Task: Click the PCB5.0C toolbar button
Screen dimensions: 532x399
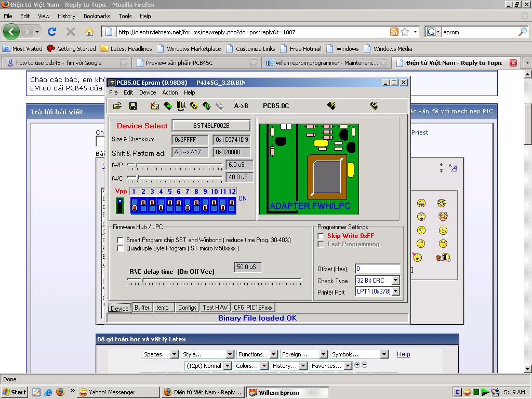Action: click(x=275, y=106)
